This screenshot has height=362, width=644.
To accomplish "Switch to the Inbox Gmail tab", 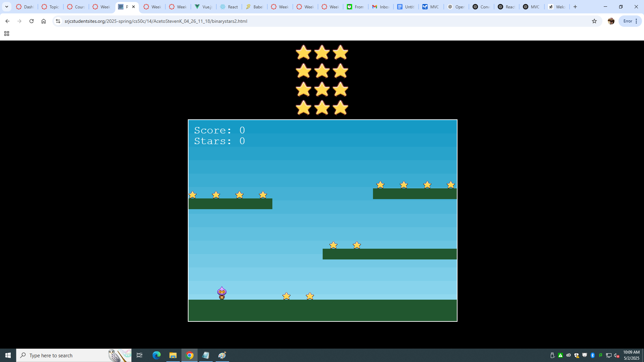I will (x=381, y=7).
